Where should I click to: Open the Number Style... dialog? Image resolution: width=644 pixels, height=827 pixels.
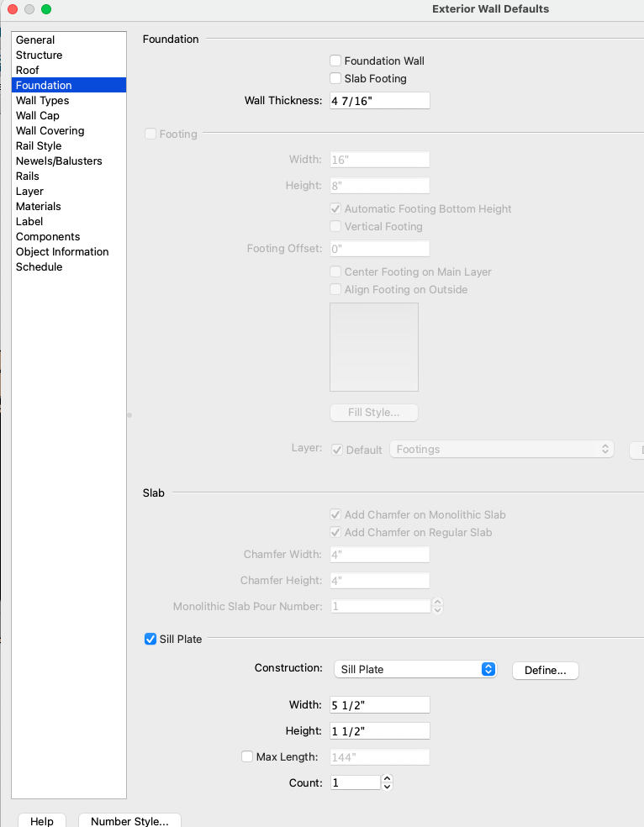point(129,821)
